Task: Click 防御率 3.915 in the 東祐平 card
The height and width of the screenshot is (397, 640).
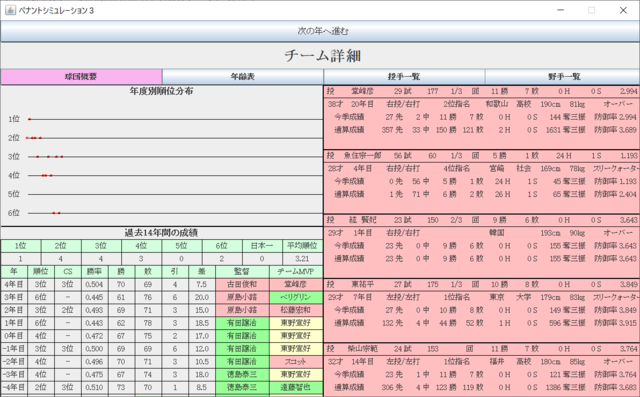Action: coord(616,323)
